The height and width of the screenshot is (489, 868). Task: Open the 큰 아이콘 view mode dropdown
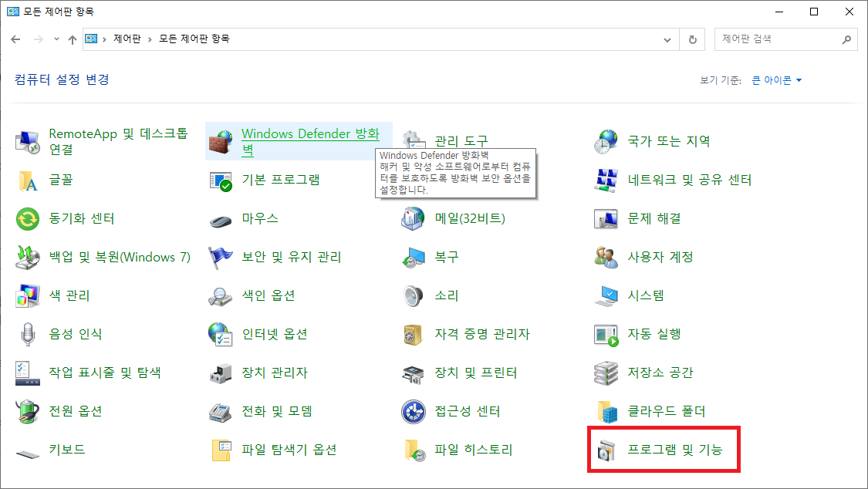click(x=777, y=80)
